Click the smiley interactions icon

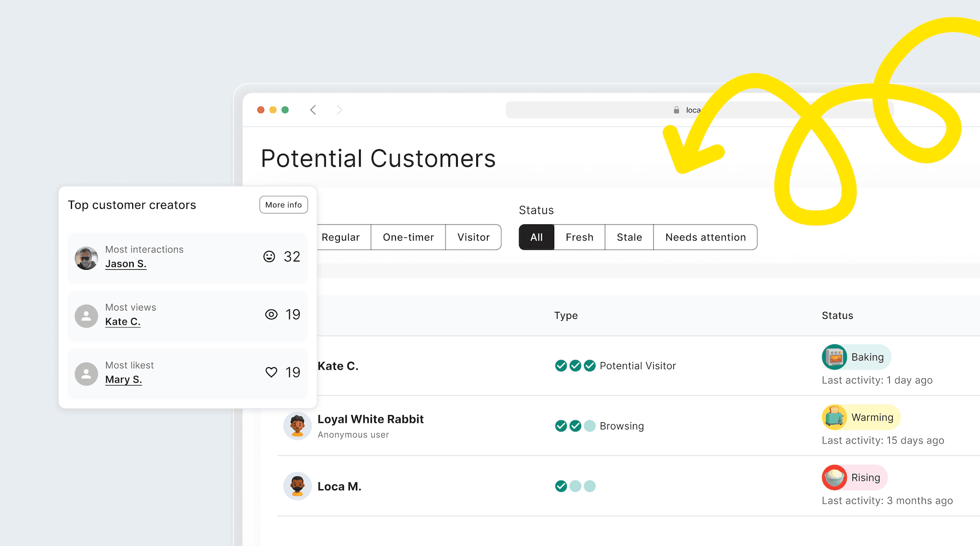(x=269, y=256)
